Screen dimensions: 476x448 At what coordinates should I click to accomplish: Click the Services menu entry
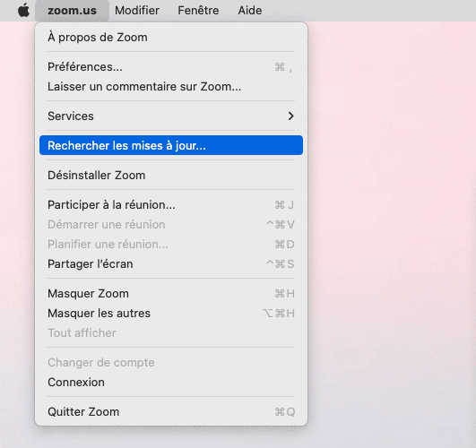pos(171,116)
